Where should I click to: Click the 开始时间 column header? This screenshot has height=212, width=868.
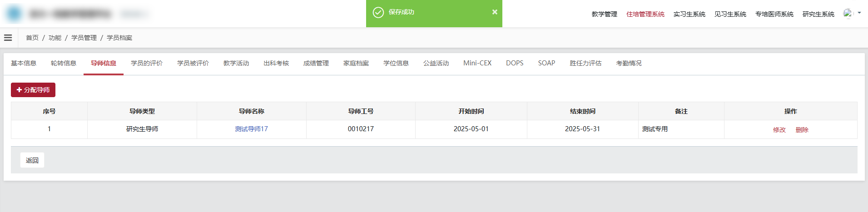pyautogui.click(x=471, y=111)
